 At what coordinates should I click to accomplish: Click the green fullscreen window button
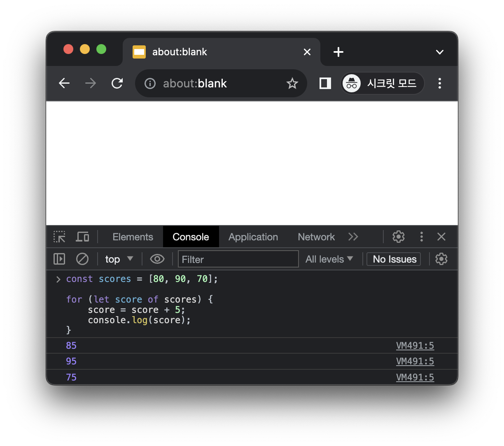pyautogui.click(x=101, y=49)
